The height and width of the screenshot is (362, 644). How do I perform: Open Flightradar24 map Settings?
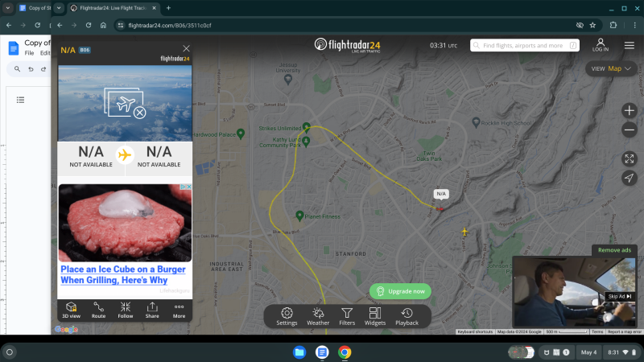pyautogui.click(x=287, y=316)
